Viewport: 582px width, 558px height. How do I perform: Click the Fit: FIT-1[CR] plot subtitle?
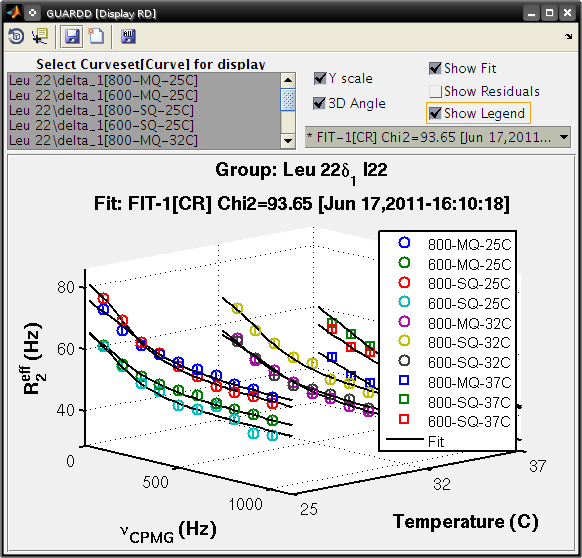point(301,204)
